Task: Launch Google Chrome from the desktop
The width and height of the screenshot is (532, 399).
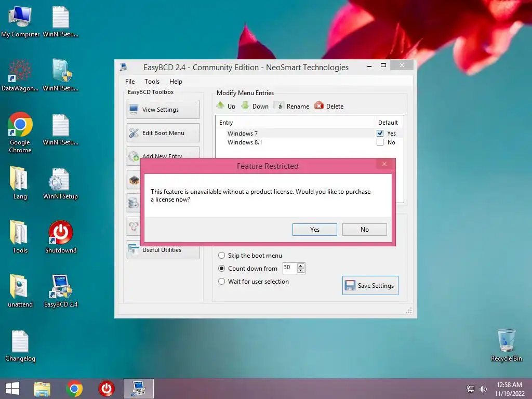Action: 20,132
